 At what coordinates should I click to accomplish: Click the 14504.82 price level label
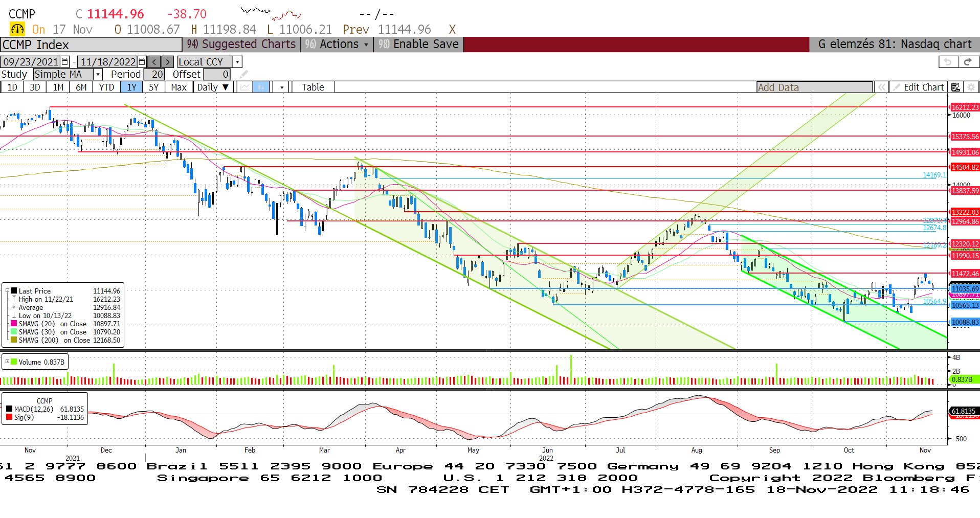[x=965, y=167]
